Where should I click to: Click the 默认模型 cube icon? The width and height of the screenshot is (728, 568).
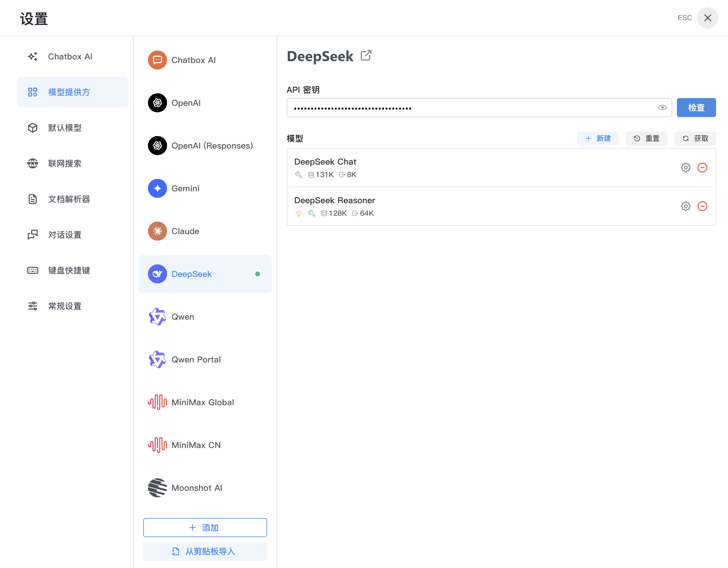coord(33,128)
